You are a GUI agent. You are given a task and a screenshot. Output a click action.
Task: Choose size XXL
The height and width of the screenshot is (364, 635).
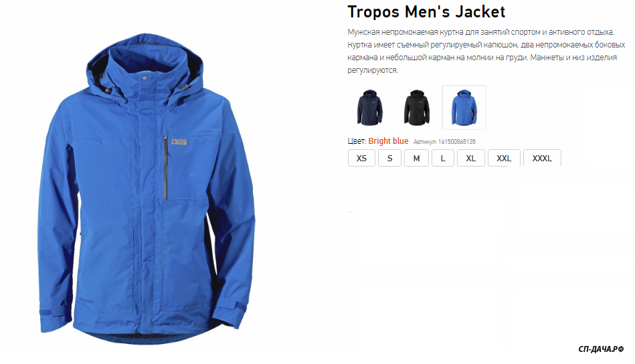[504, 159]
